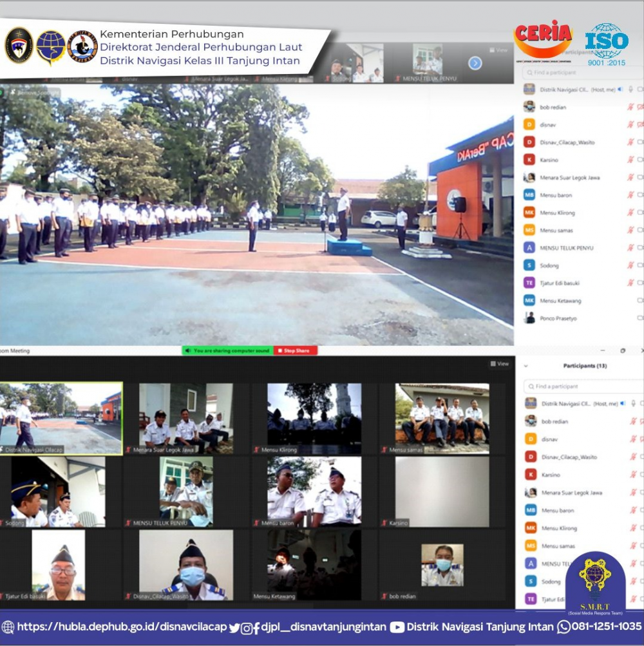The image size is (644, 646).
Task: Select the Mensu baron video tile
Action: pyautogui.click(x=314, y=492)
